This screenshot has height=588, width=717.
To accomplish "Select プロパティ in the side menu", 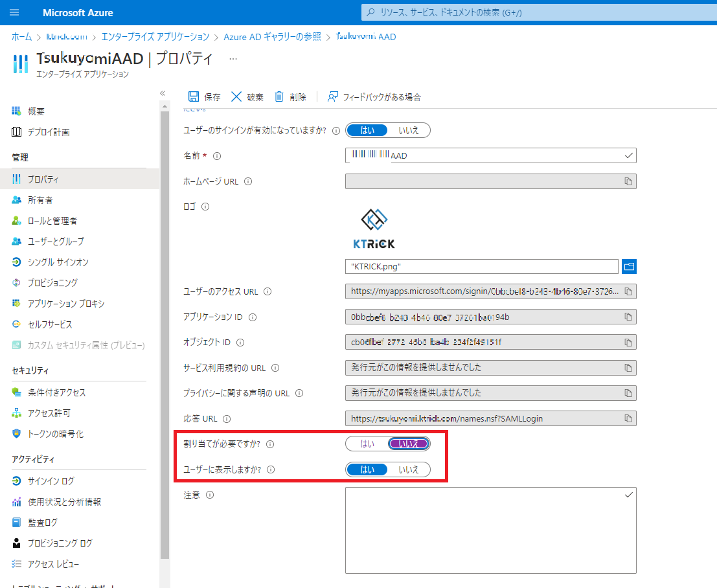I will tap(79, 179).
